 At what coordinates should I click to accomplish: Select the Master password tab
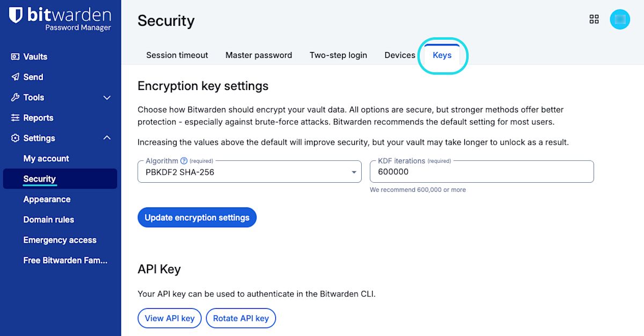pyautogui.click(x=259, y=55)
